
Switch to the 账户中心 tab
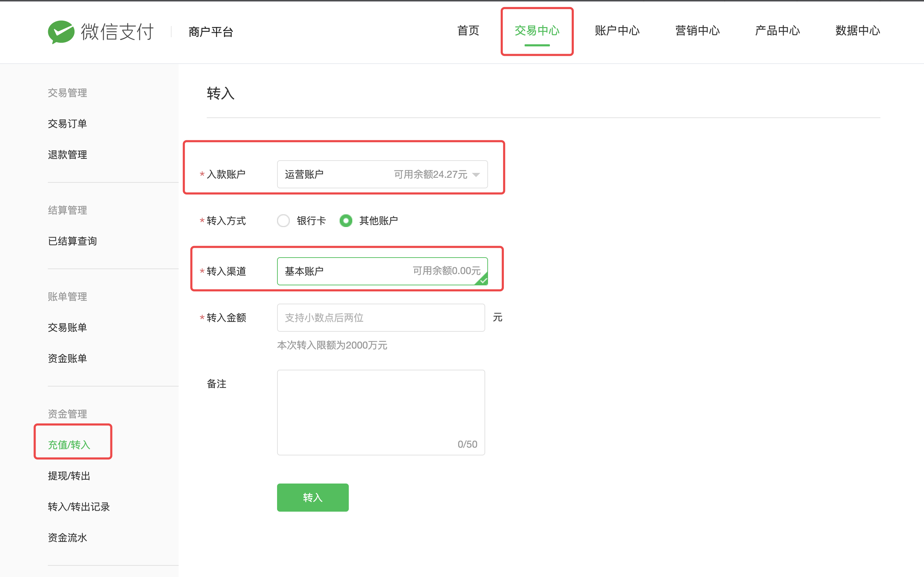pos(617,31)
